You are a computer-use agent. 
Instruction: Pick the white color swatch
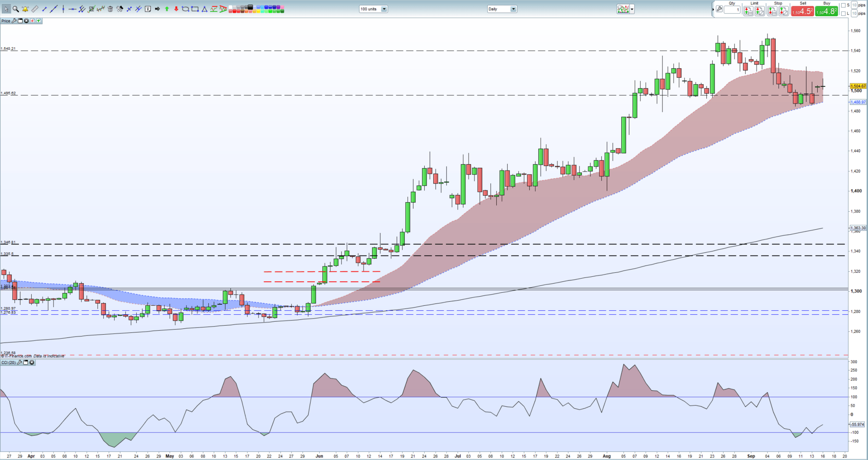click(230, 7)
